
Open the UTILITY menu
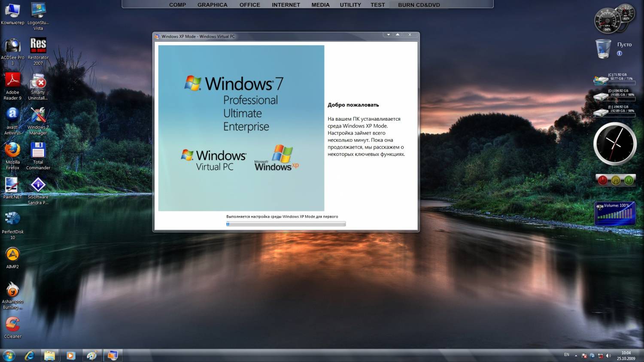tap(350, 5)
